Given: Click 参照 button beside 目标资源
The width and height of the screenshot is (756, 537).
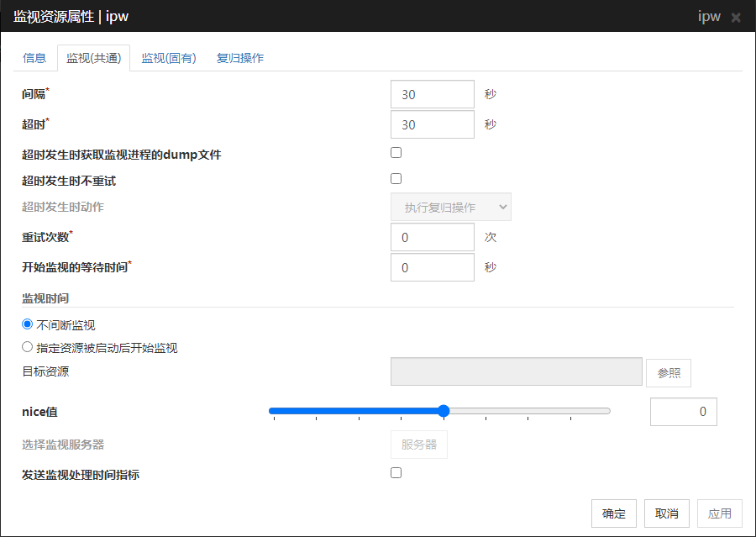Looking at the screenshot, I should coord(669,373).
